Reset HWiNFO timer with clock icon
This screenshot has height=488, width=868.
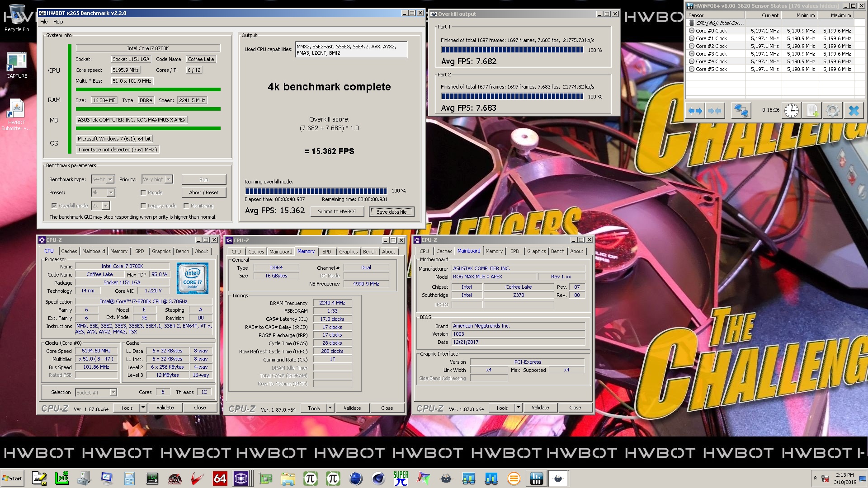pos(791,111)
